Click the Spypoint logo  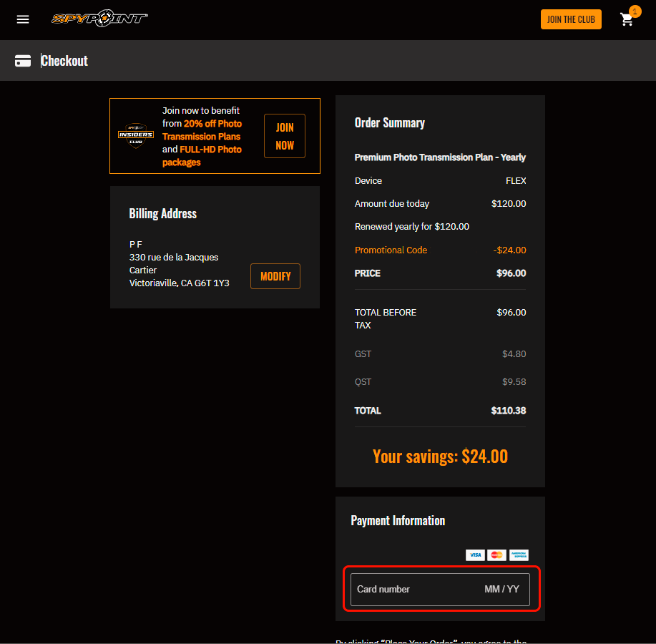tap(99, 19)
